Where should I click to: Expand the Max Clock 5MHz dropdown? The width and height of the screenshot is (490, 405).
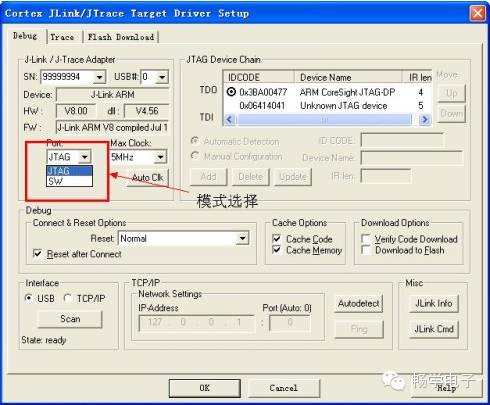161,157
